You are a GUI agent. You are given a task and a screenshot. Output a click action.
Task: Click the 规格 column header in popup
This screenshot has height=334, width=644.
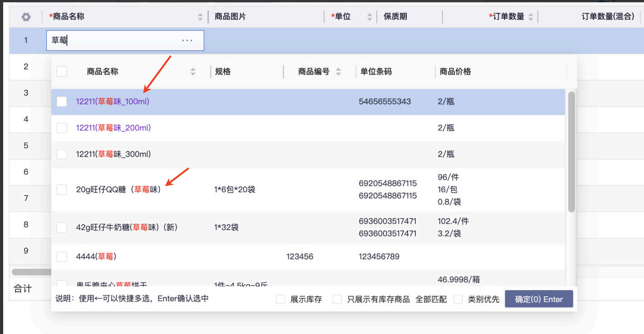pyautogui.click(x=223, y=72)
